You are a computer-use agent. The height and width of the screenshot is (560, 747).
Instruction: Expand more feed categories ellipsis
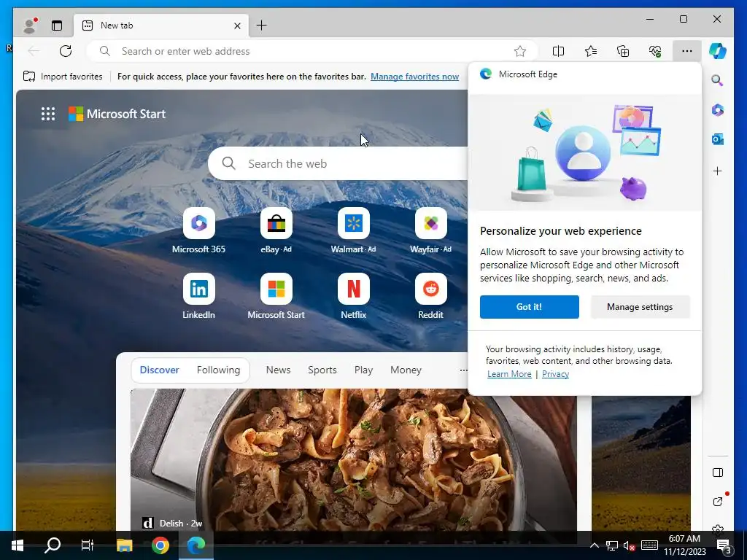463,370
